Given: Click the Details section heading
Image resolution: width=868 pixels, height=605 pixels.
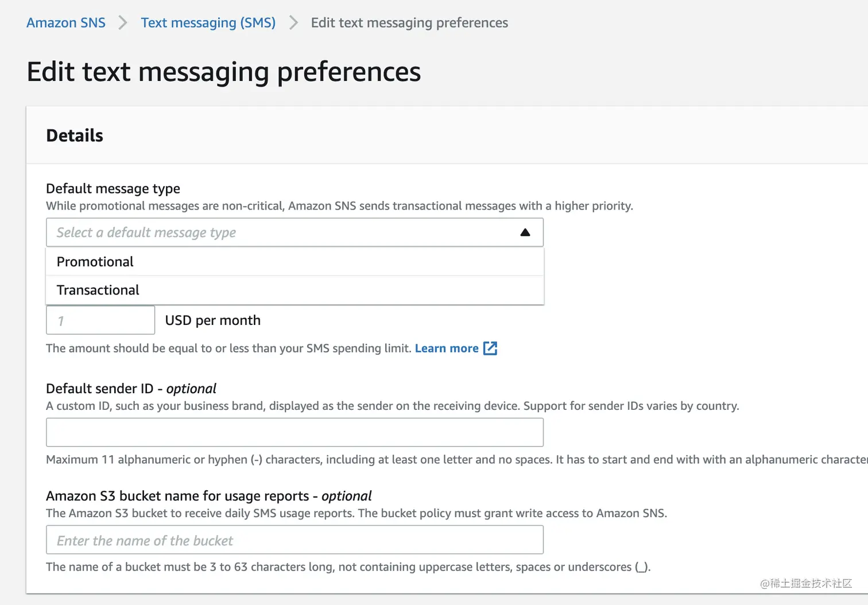Looking at the screenshot, I should click(x=74, y=135).
